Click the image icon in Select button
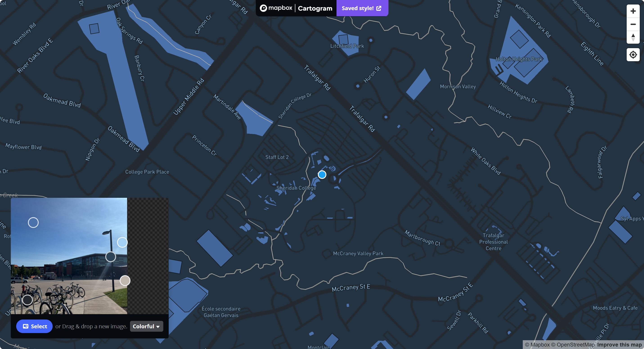Screen dimensions: 644x349 [25, 326]
